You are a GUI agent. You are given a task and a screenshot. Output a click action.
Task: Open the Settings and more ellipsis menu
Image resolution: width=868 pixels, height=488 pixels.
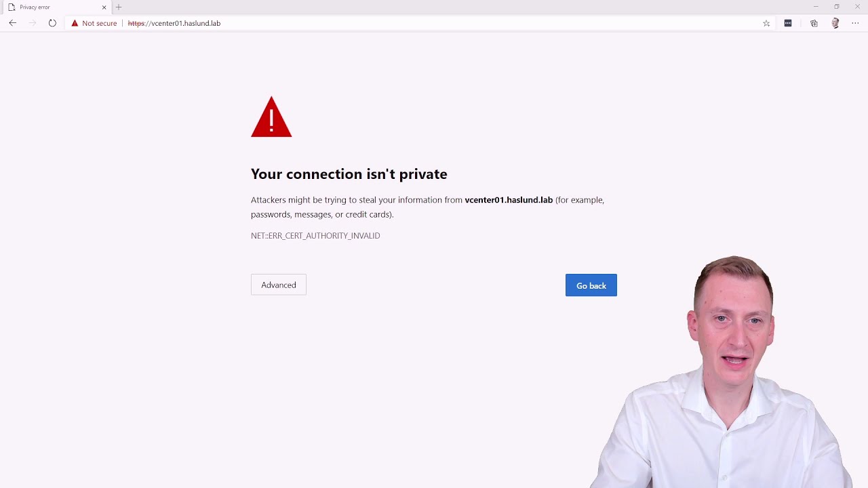click(855, 23)
